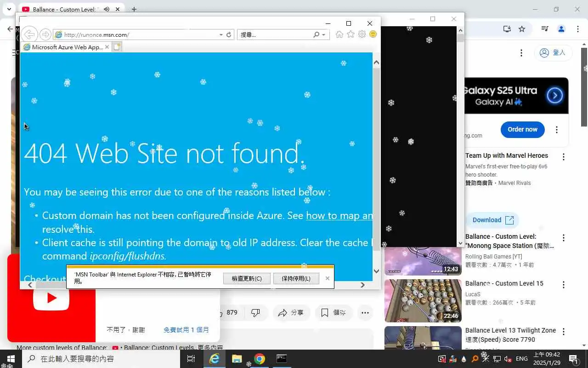This screenshot has height=368, width=588.
Task: Click the Galaxy S25 Ultra ad arrow
Action: click(555, 96)
